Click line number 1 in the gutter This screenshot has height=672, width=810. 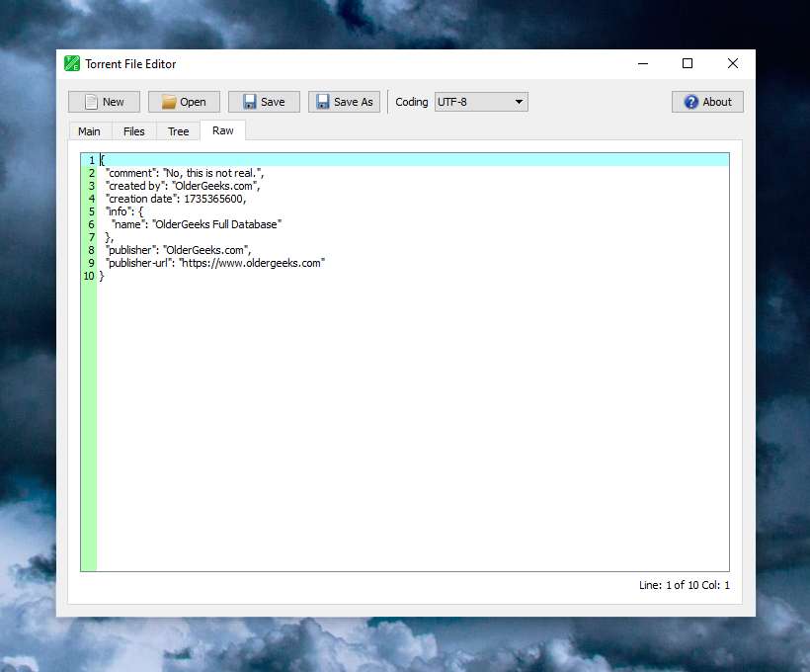click(92, 160)
